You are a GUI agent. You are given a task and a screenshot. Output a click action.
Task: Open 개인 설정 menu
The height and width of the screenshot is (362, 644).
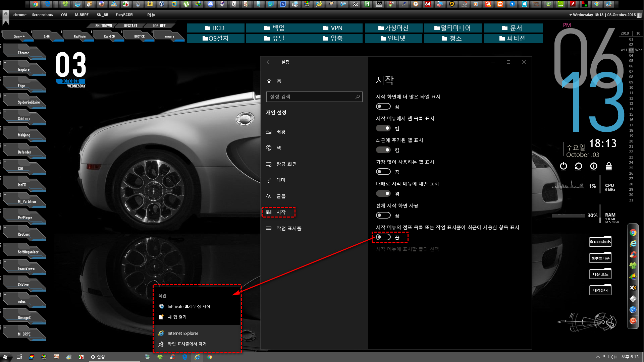tap(276, 112)
